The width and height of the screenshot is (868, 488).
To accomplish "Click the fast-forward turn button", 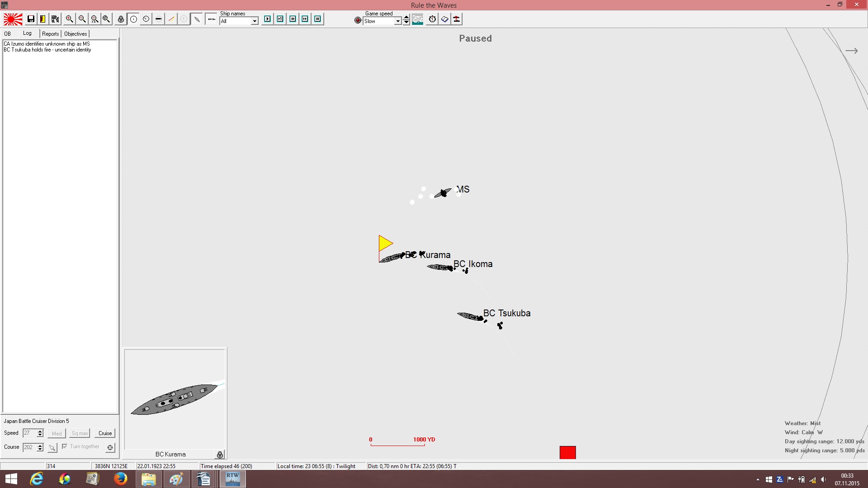I will pos(305,19).
